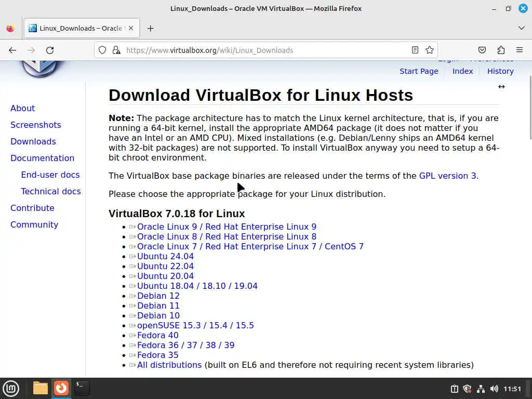Open the Pocket save icon

pos(482,50)
